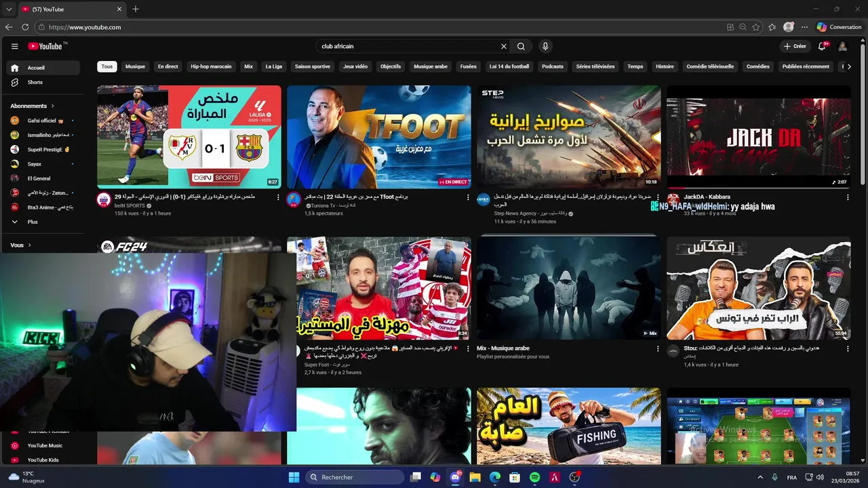Open the YouTube notifications bell
The image size is (868, 488).
[x=822, y=46]
